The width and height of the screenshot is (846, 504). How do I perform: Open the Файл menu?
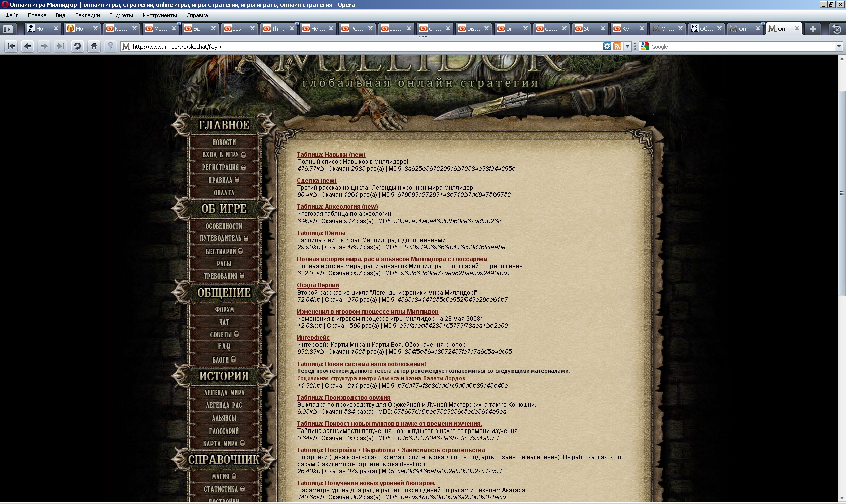(x=12, y=15)
